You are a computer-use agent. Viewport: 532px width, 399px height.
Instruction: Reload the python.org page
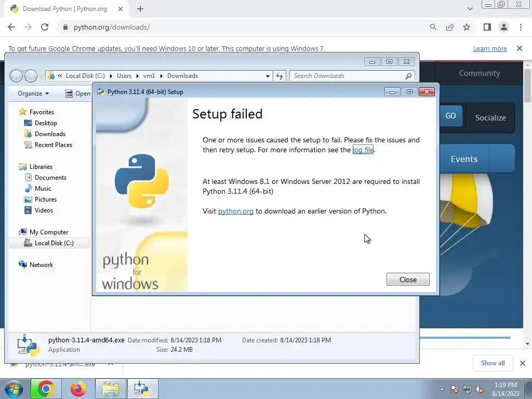(x=45, y=27)
